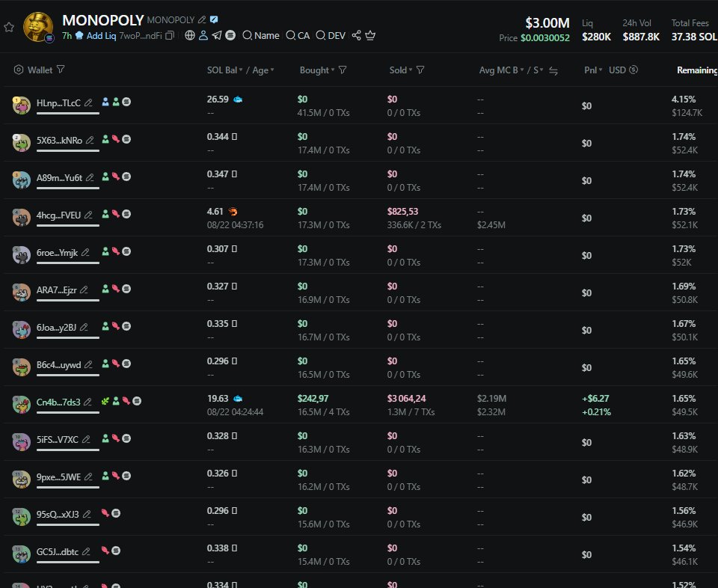Viewport: 718px width, 588px height.
Task: Select the +$6.27 Pnl value
Action: 595,399
